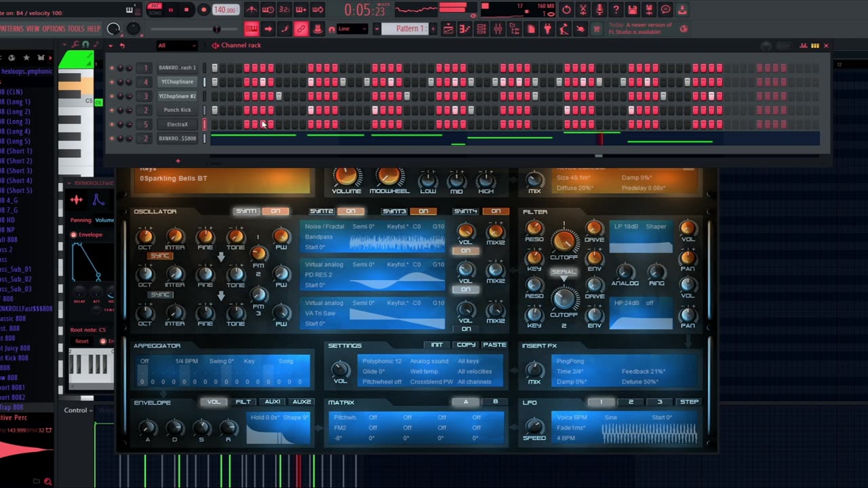
Task: Click the metronome icon in toolbar
Action: (251, 9)
